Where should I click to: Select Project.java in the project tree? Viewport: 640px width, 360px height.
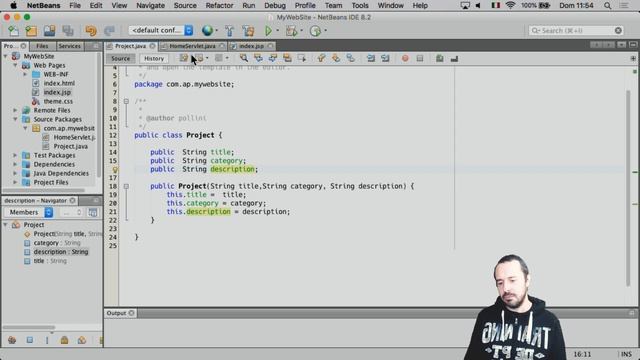(70, 146)
